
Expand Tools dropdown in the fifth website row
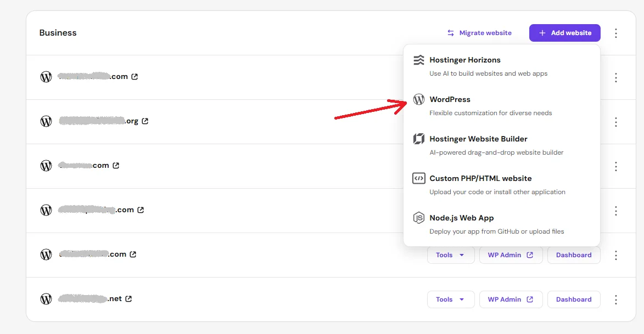coord(450,255)
